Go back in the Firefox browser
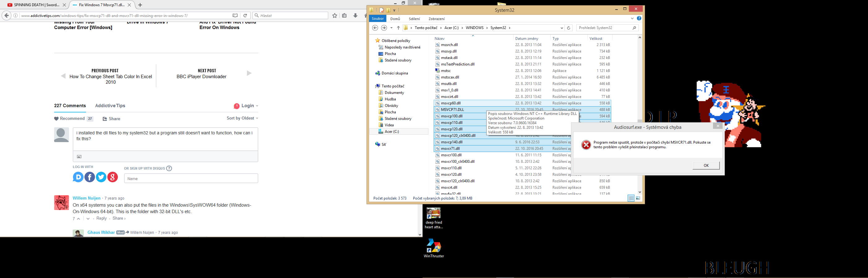 (6, 15)
